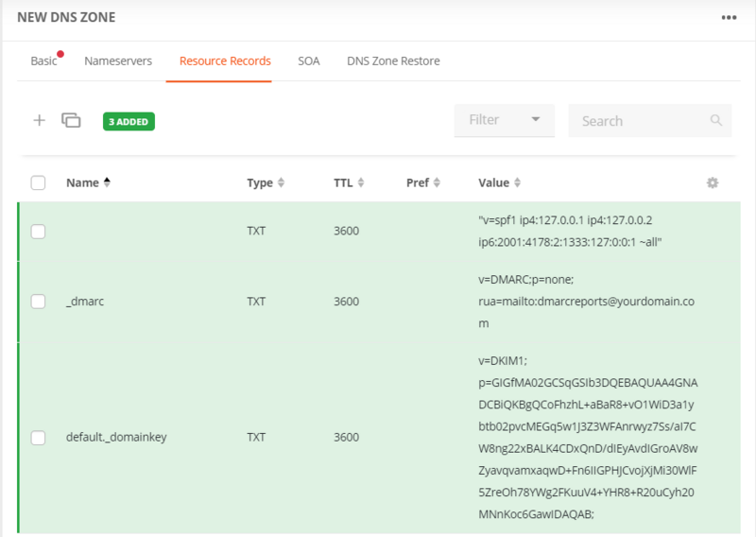The image size is (756, 537).
Task: Click TTL 3600 in default._domainkey row
Action: click(346, 437)
